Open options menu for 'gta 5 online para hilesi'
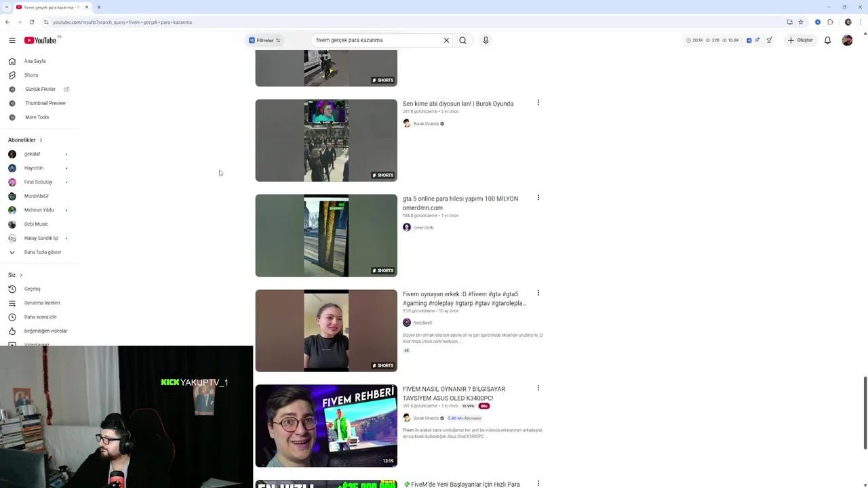Screen dimensions: 868x488 pos(538,198)
